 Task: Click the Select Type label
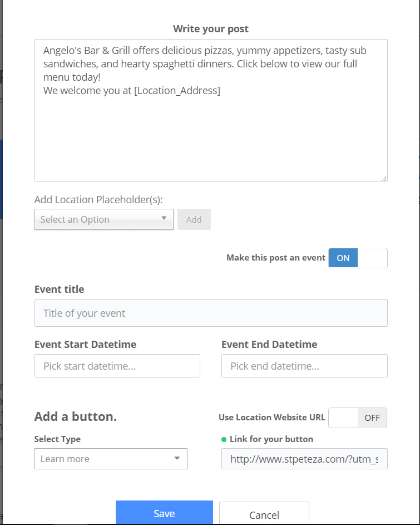(x=57, y=439)
